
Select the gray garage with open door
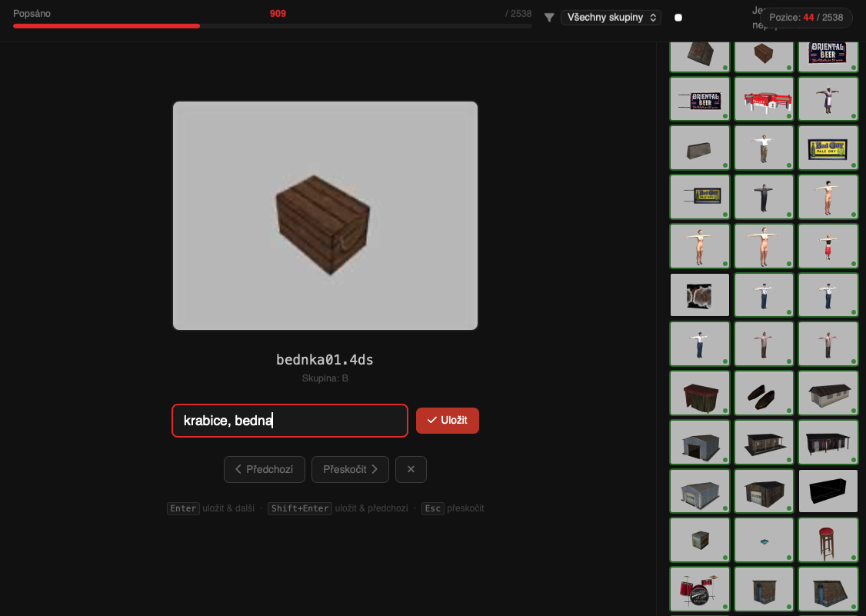pos(700,442)
